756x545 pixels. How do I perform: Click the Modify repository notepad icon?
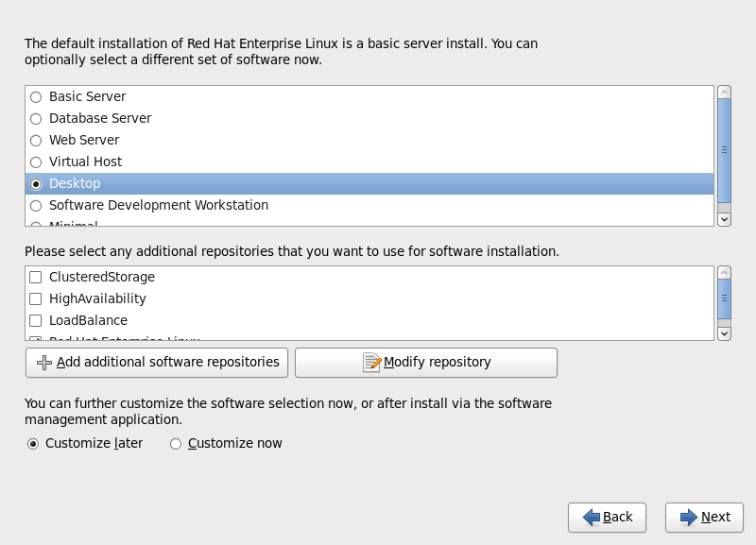pyautogui.click(x=371, y=363)
